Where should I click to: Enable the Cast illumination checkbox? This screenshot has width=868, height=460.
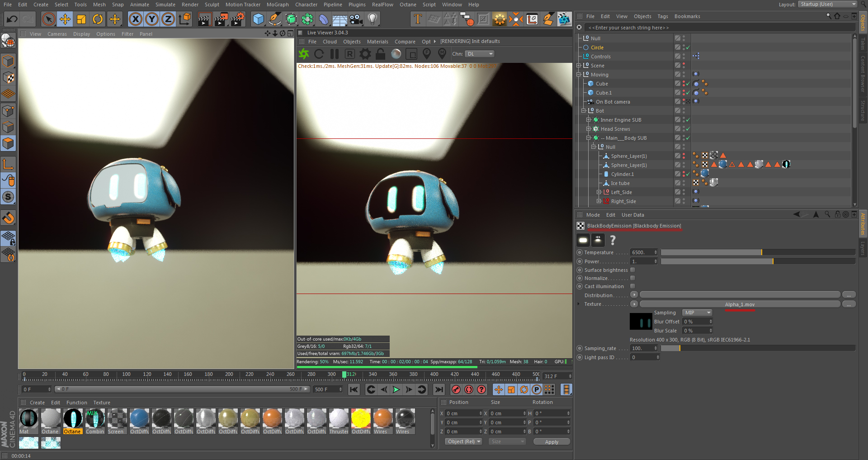633,286
